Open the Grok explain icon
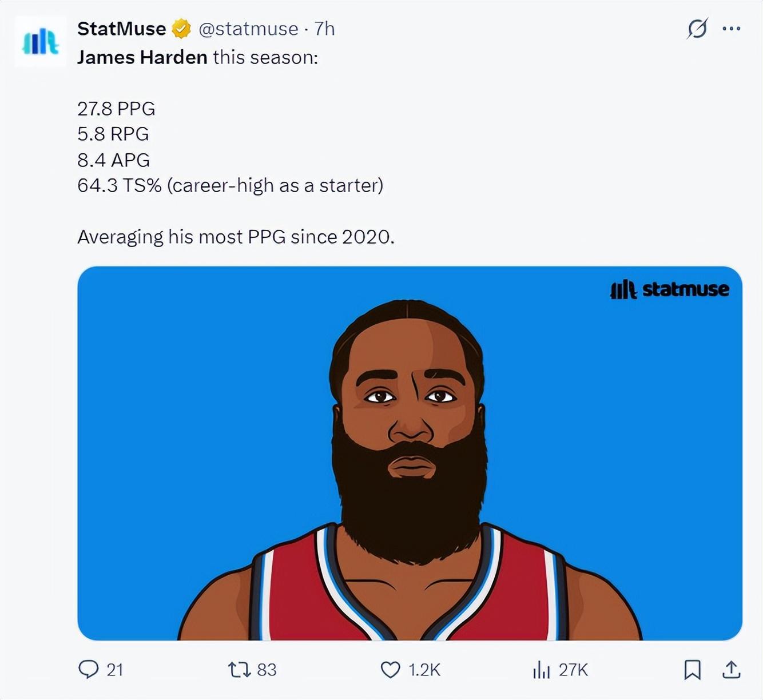This screenshot has height=700, width=763. pyautogui.click(x=697, y=28)
